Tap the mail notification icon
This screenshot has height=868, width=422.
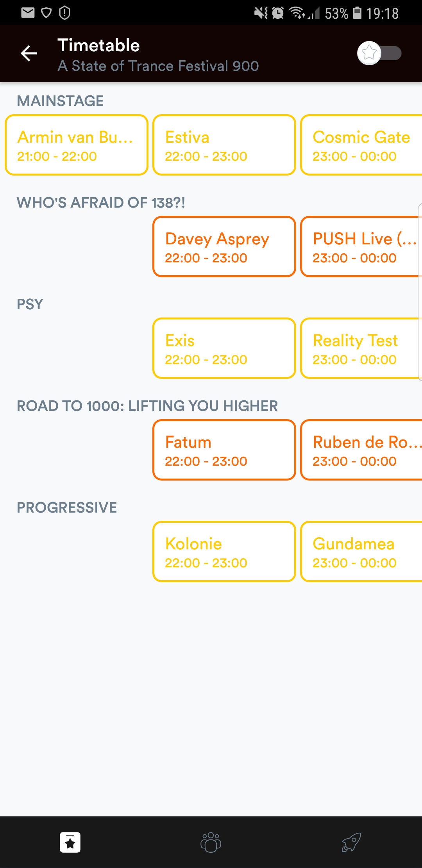28,13
